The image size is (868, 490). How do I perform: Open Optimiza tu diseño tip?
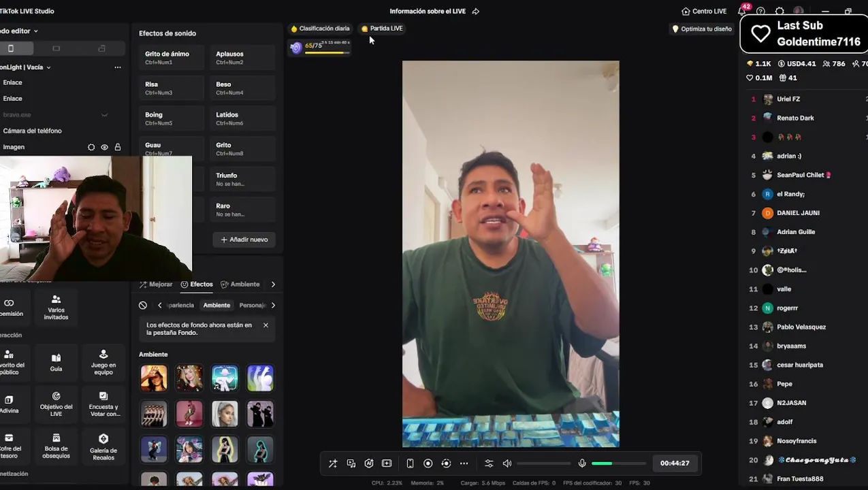[702, 29]
